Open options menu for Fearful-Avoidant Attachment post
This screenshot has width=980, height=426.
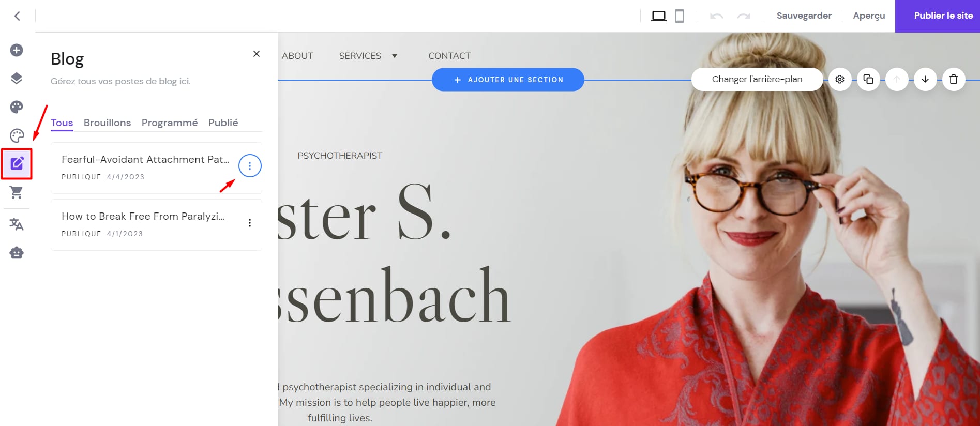click(250, 166)
